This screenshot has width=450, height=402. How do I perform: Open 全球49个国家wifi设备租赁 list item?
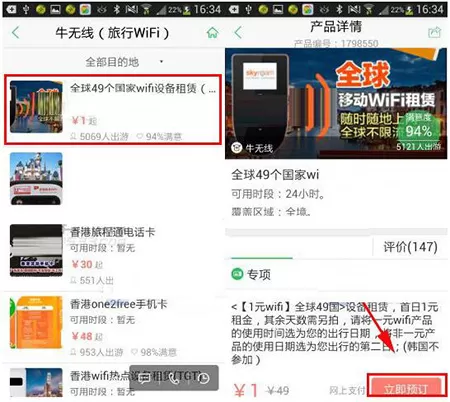click(113, 109)
